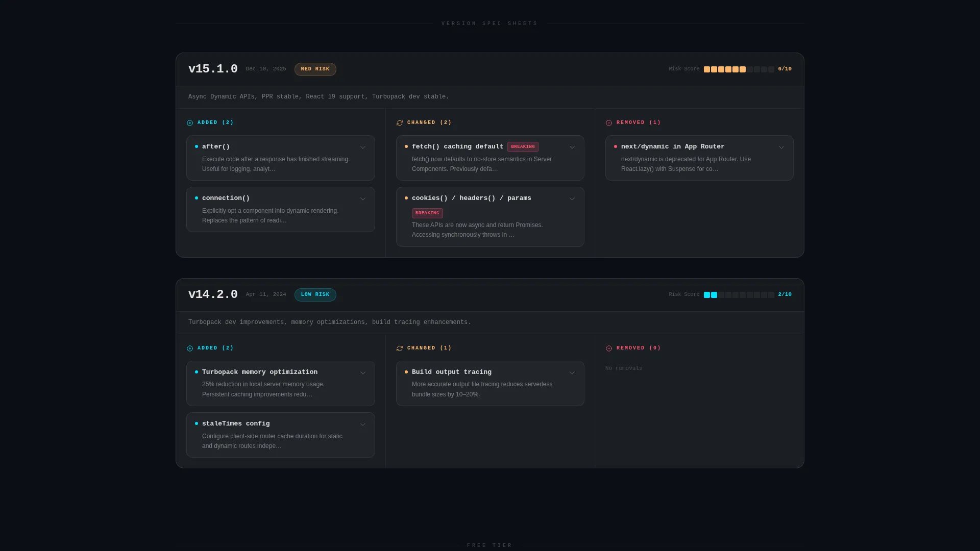Click the v15.1.0 risk score bar
980x551 pixels.
point(739,69)
